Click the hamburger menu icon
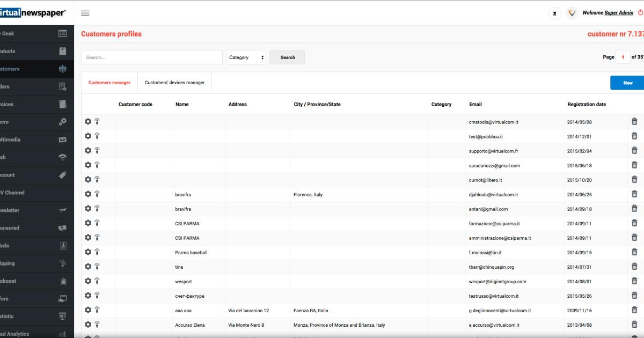Screen dimensions: 644x338 click(85, 13)
